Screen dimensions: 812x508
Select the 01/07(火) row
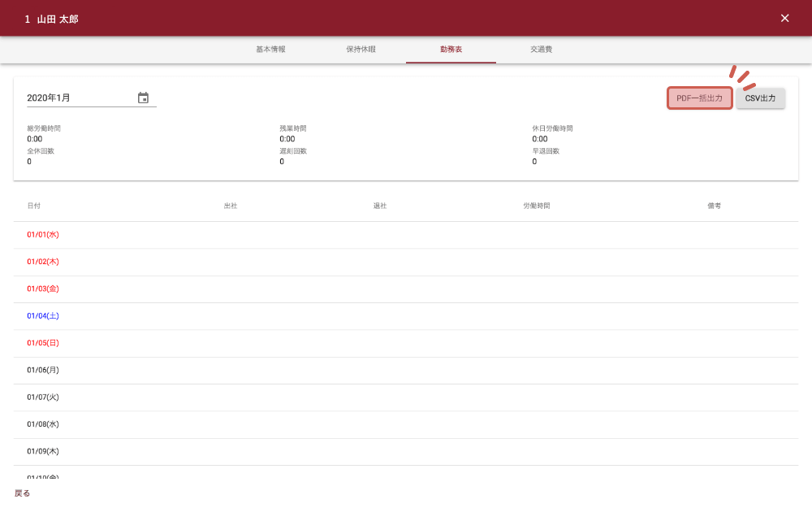point(43,397)
